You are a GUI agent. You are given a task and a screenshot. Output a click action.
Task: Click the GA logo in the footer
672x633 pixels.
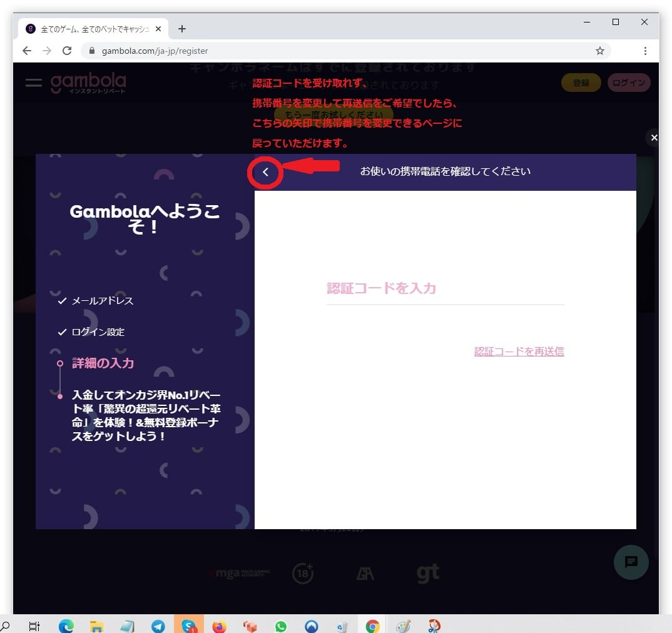(x=365, y=574)
